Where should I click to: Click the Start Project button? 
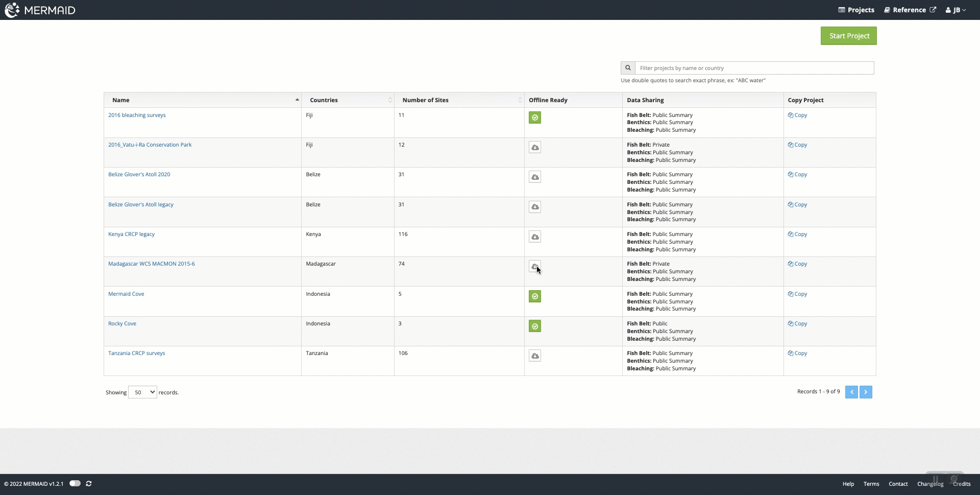pos(848,36)
